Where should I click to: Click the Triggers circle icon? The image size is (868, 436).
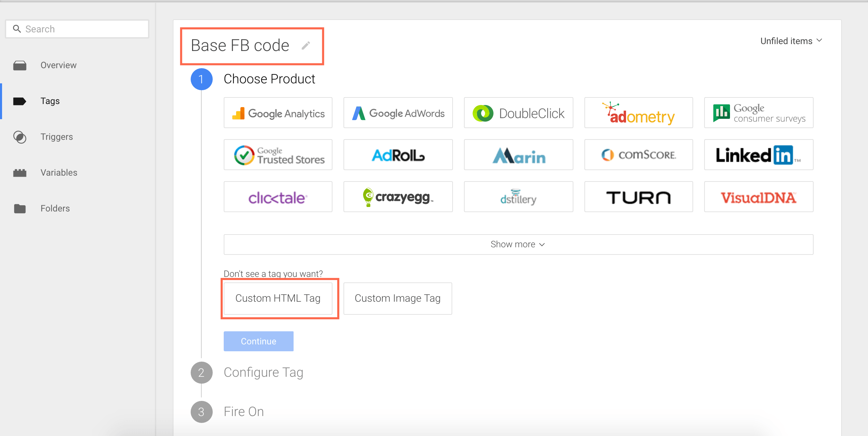pyautogui.click(x=20, y=137)
